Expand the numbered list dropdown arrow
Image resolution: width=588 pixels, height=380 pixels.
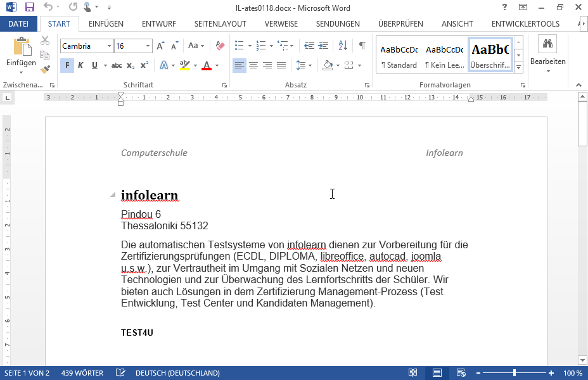(271, 46)
